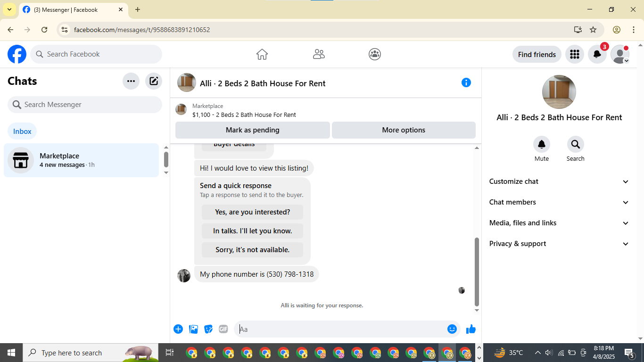Open the Friends icon in top navigation

click(x=319, y=54)
